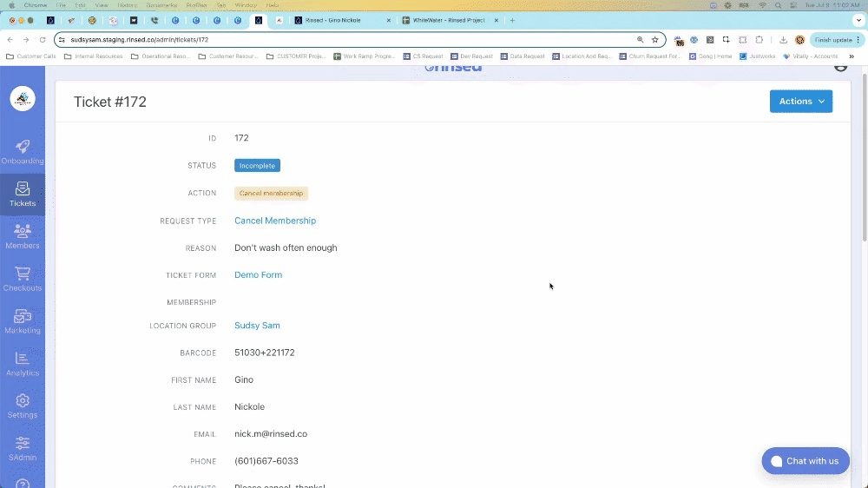The width and height of the screenshot is (868, 488).
Task: Open the Sudsy Sam location group link
Action: pyautogui.click(x=257, y=325)
